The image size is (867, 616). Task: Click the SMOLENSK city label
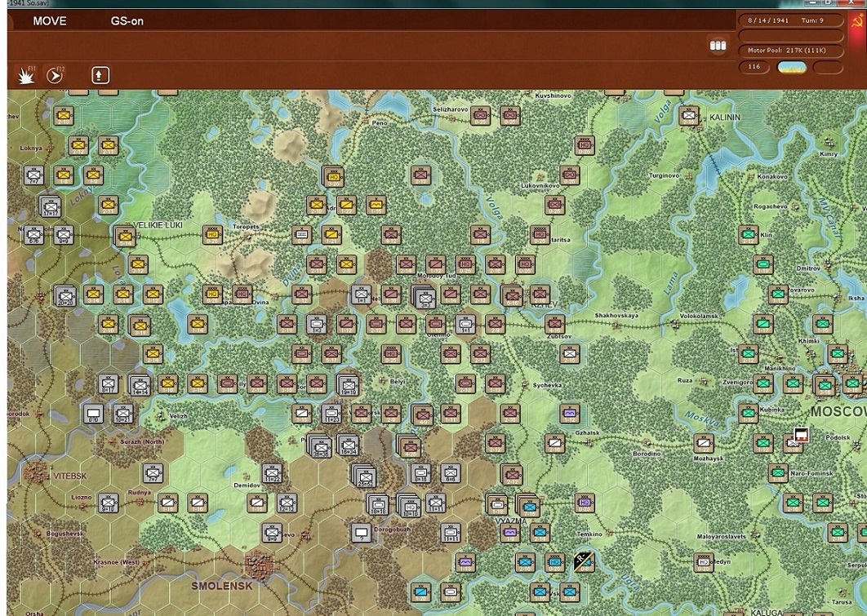[x=222, y=586]
